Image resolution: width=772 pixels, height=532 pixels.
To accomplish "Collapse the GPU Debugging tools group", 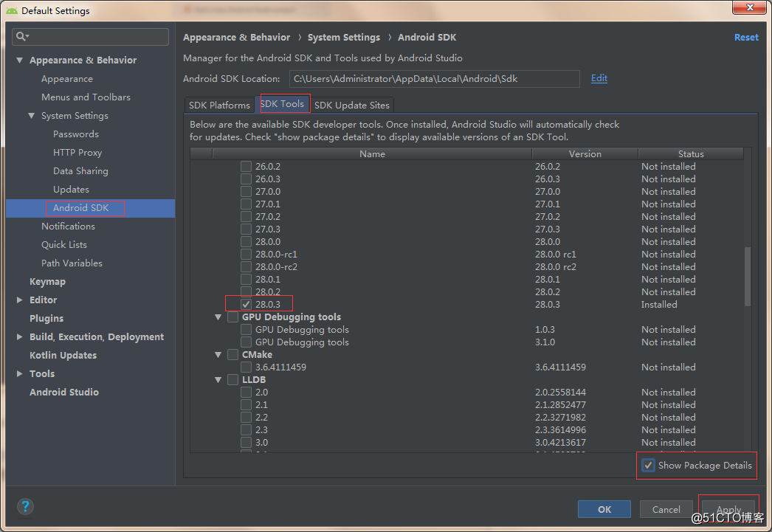I will click(218, 317).
